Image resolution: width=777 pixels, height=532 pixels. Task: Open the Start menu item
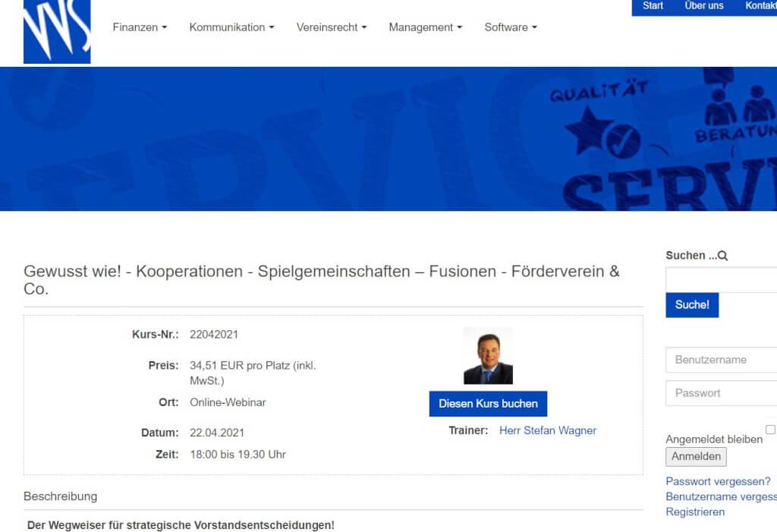pos(652,5)
